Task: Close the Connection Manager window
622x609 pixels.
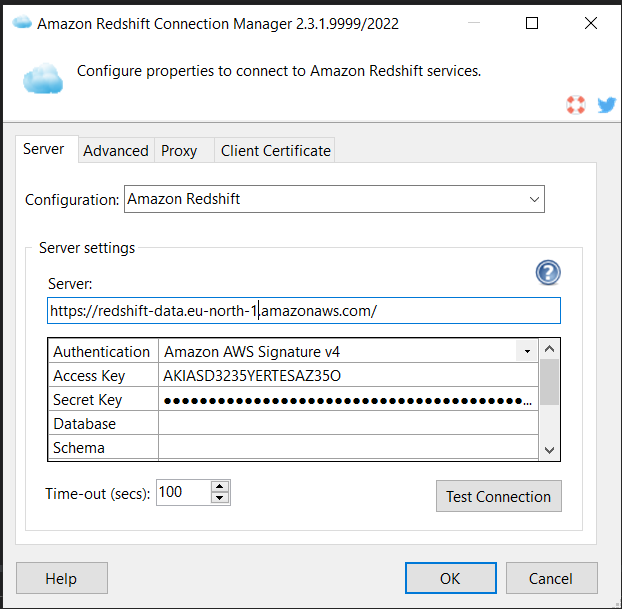Action: (x=591, y=23)
